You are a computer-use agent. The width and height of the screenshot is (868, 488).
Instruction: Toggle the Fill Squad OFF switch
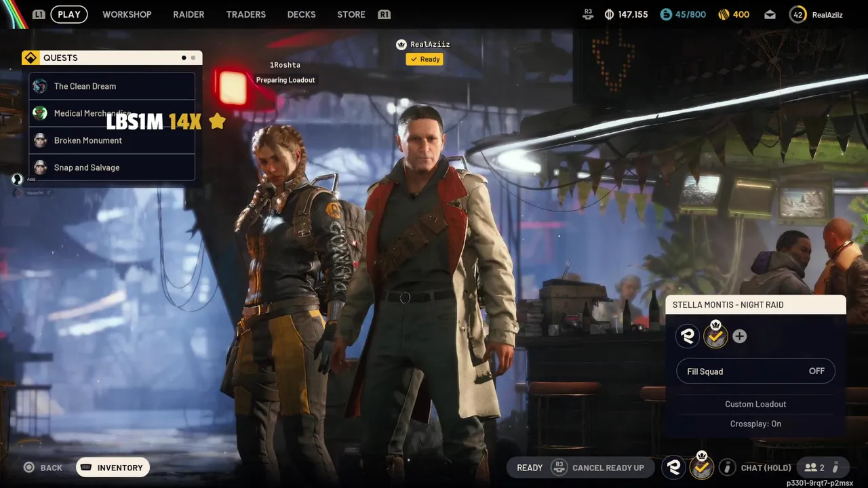(x=755, y=371)
